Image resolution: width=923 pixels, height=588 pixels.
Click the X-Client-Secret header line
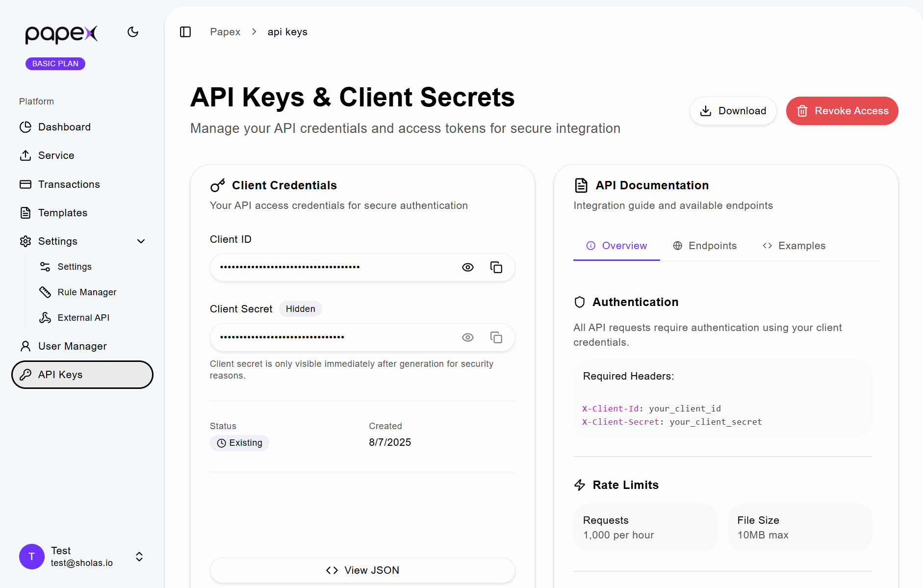[672, 422]
